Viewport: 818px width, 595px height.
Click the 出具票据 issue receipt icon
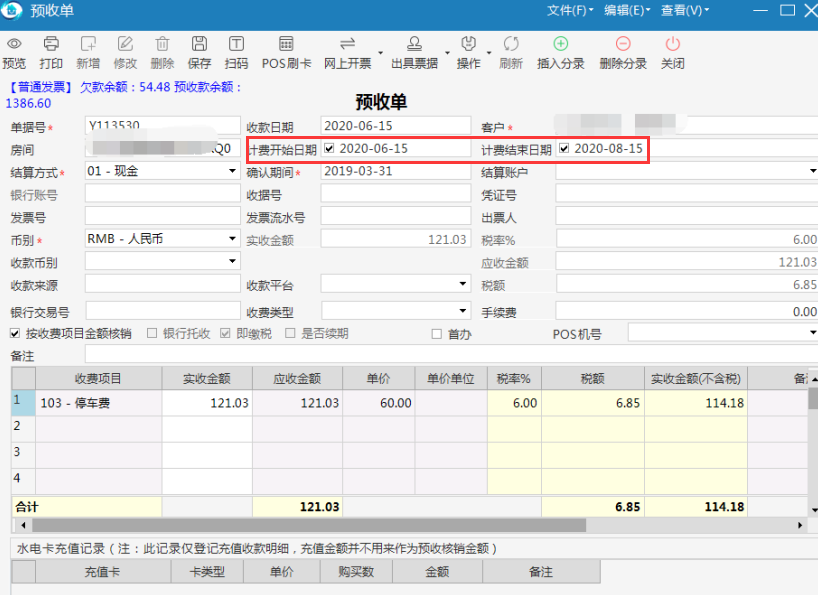pos(414,44)
